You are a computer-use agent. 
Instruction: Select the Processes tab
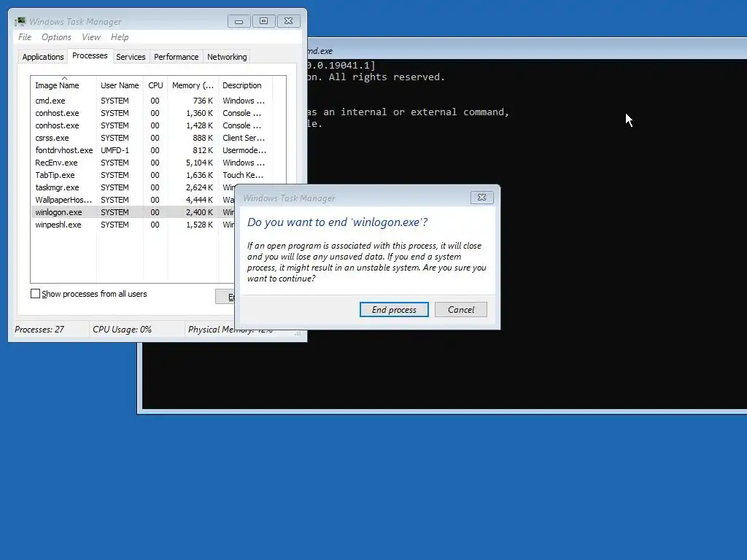pos(90,55)
